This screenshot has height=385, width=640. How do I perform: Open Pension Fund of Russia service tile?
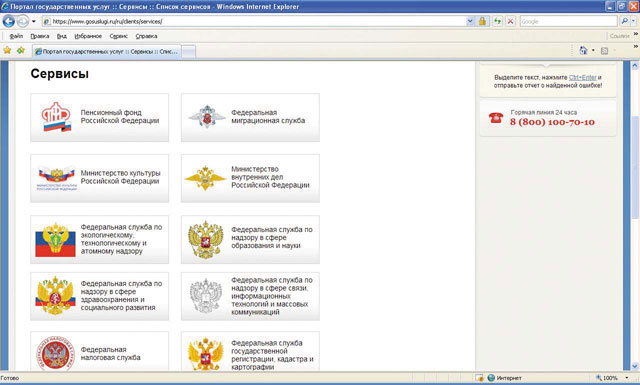(100, 118)
